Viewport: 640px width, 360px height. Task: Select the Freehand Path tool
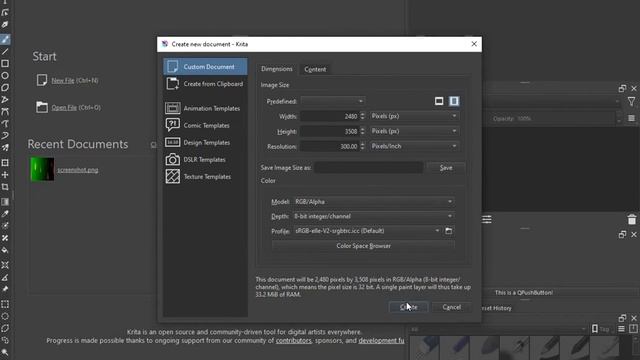click(x=5, y=124)
